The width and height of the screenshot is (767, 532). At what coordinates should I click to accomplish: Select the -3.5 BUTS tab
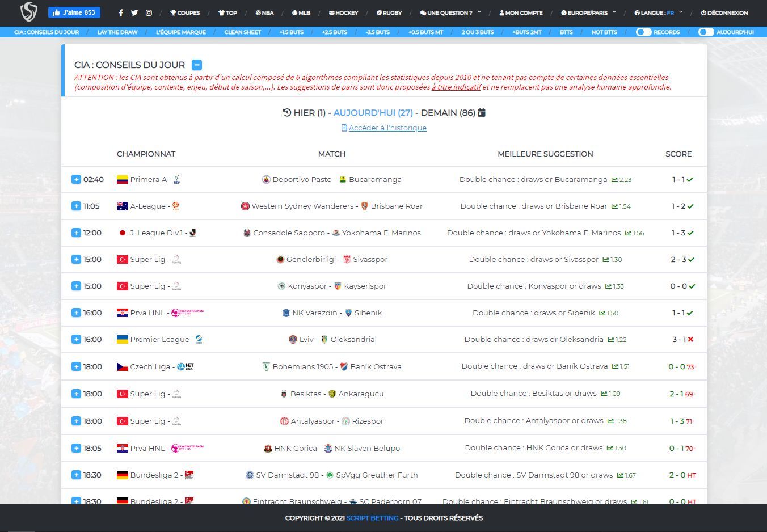tap(378, 32)
